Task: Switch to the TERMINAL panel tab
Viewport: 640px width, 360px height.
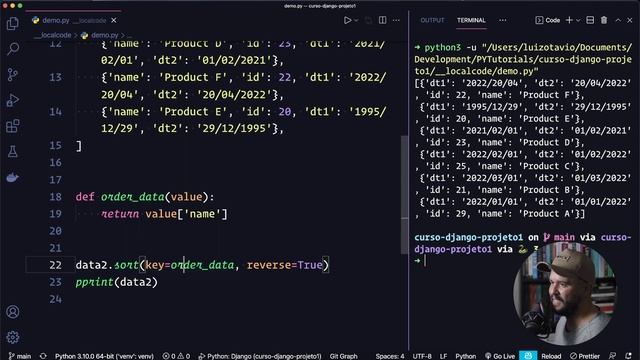Action: (471, 20)
